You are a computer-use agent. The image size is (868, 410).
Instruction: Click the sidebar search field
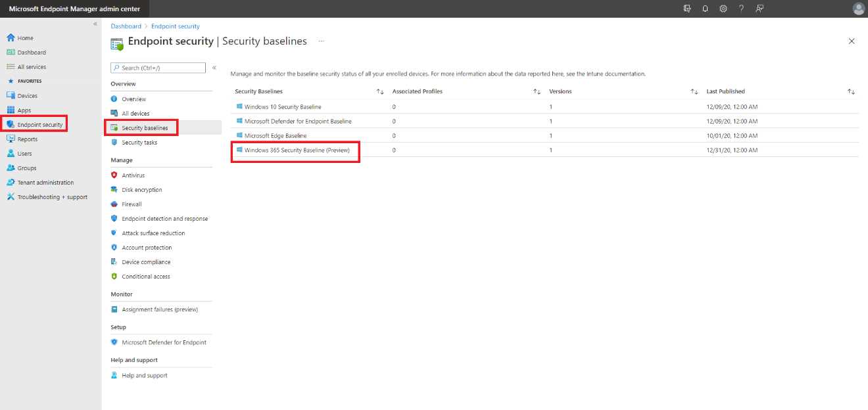(158, 68)
